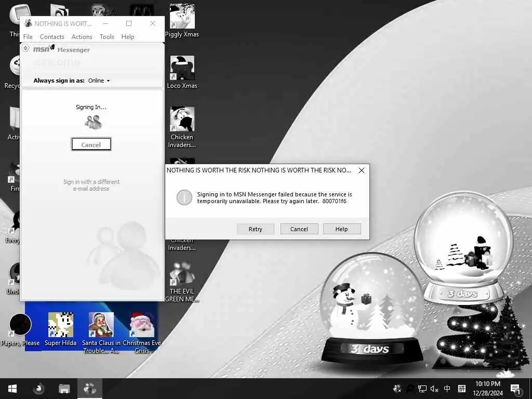The height and width of the screenshot is (399, 532).
Task: Open the Contacts menu
Action: 52,37
